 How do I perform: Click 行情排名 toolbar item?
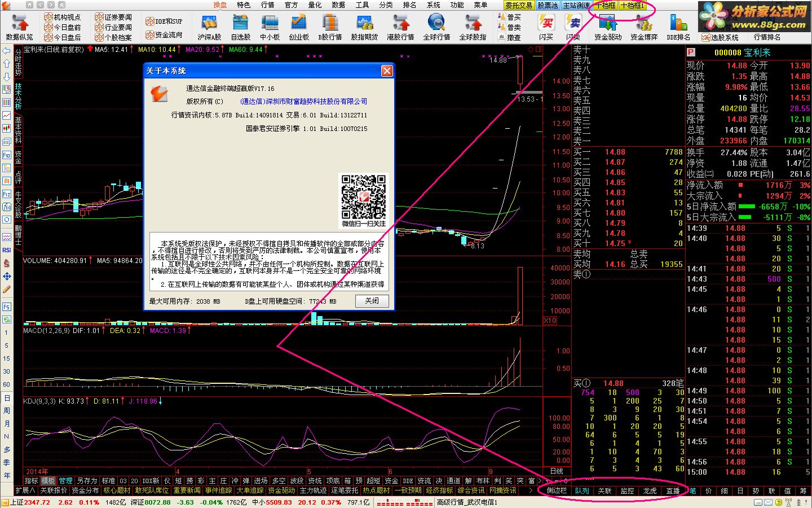[x=767, y=37]
